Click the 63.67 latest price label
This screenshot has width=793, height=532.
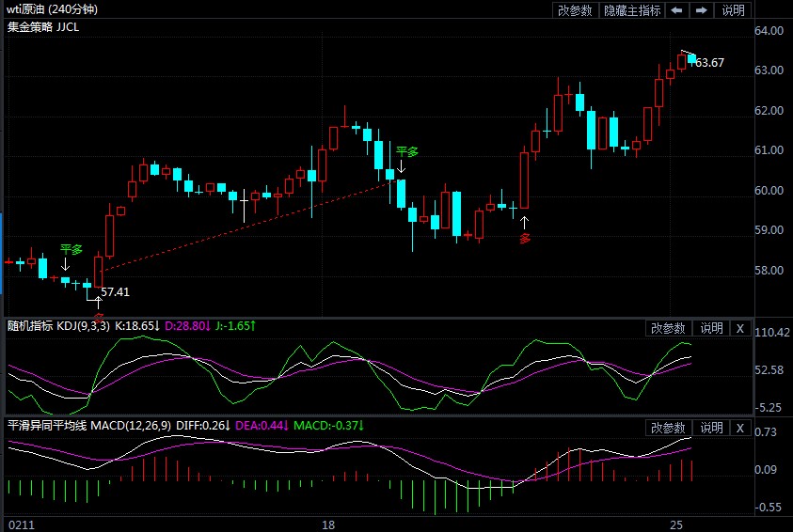pos(709,63)
